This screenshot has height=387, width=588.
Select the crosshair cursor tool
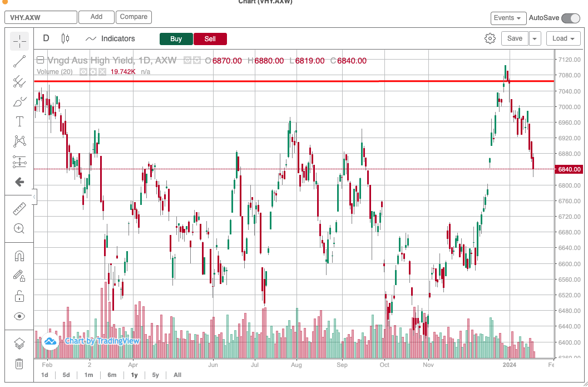[19, 41]
